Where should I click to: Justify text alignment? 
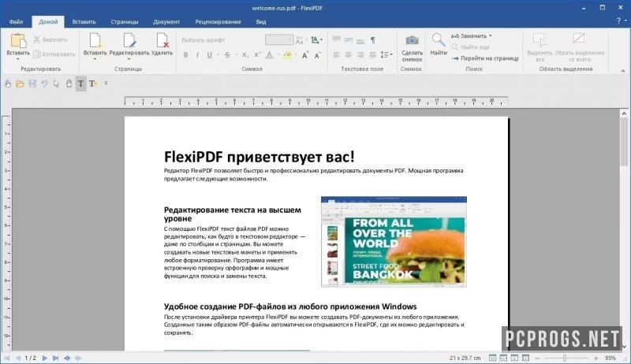click(x=372, y=54)
